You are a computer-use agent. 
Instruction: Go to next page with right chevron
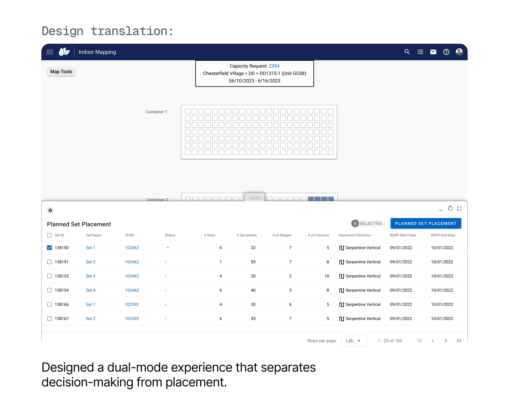coord(446,341)
